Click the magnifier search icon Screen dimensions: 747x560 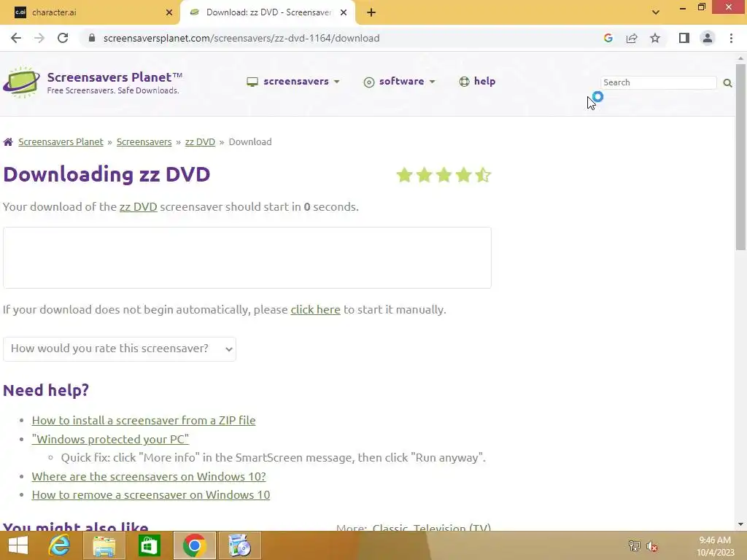[727, 83]
